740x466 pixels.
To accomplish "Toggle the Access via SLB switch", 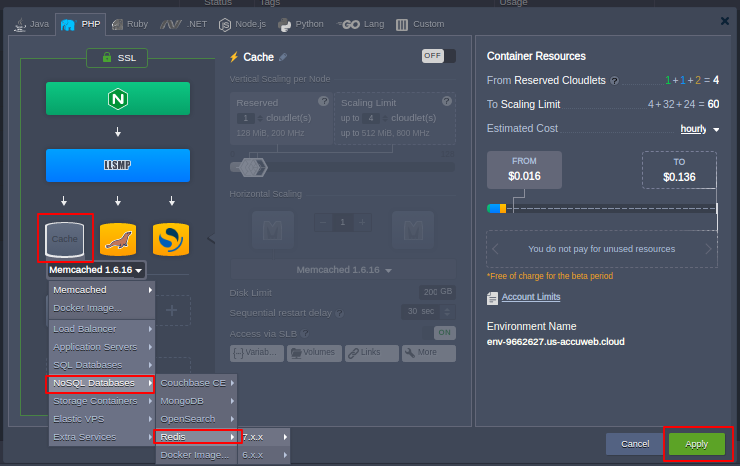I will 443,333.
